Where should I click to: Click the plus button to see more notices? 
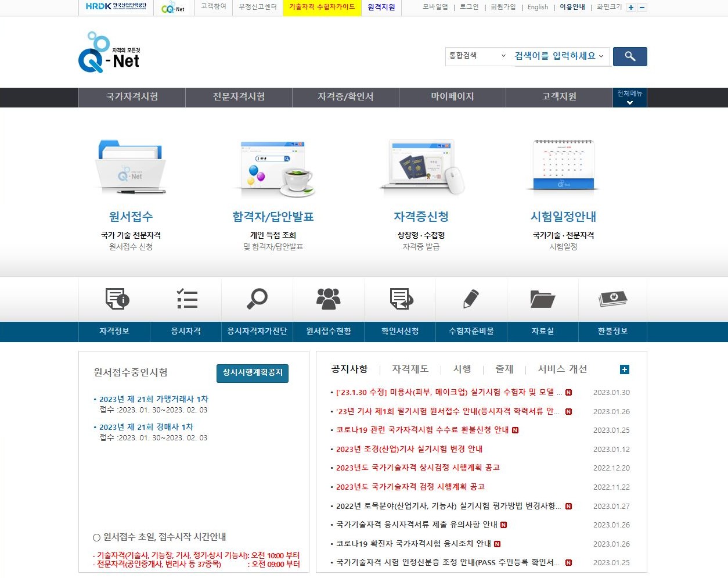coord(624,369)
